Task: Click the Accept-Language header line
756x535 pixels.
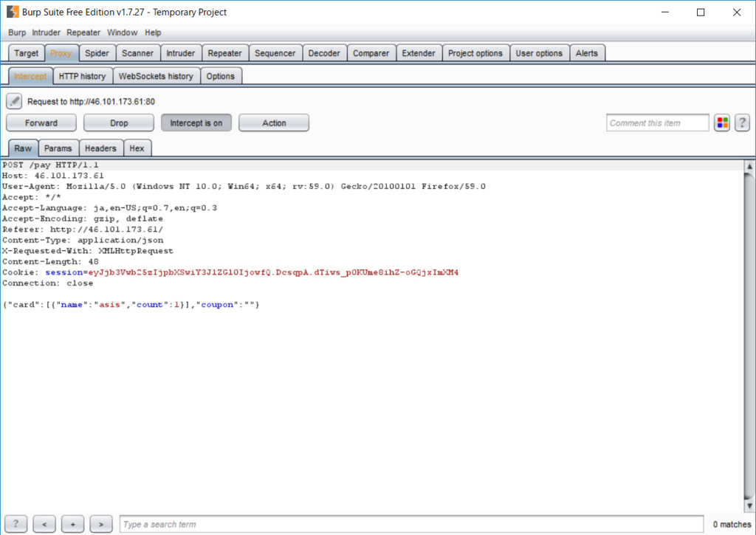Action: (109, 208)
